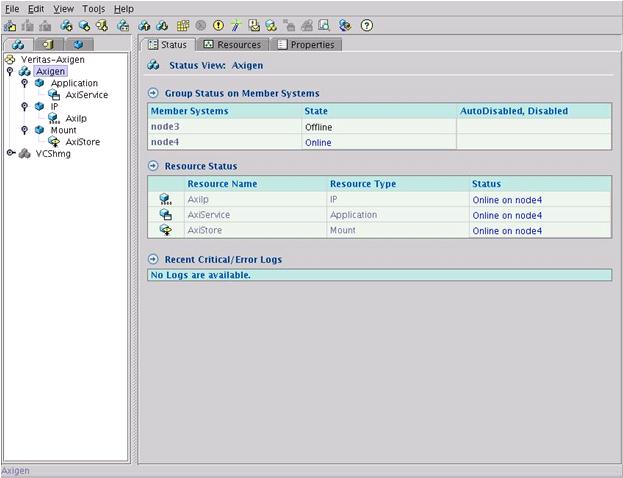Switch to the Properties tab
623x478 pixels.
306,45
